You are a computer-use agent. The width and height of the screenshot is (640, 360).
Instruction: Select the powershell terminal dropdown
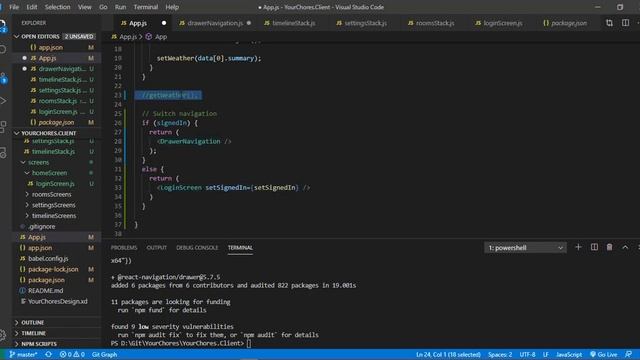pos(525,248)
